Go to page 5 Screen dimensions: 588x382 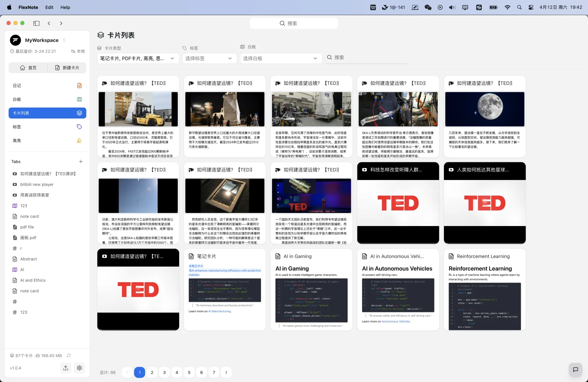click(x=189, y=372)
